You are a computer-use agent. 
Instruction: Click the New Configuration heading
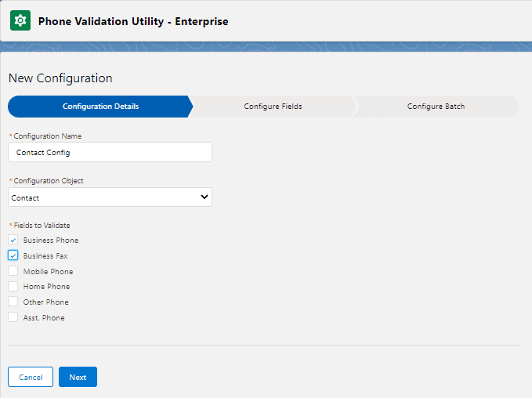point(60,78)
